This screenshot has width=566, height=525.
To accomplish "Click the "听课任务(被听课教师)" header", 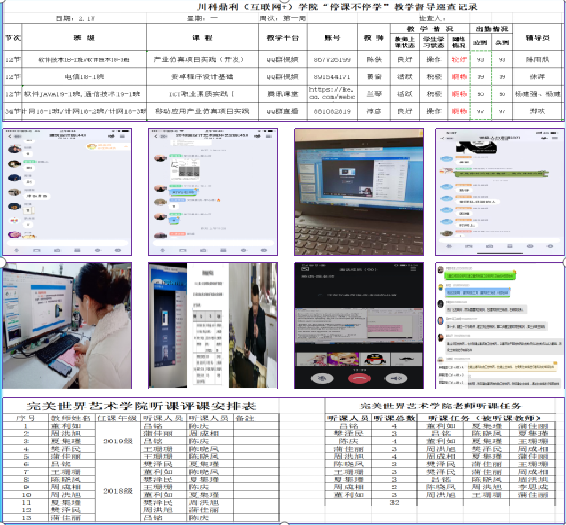I will click(x=486, y=418).
